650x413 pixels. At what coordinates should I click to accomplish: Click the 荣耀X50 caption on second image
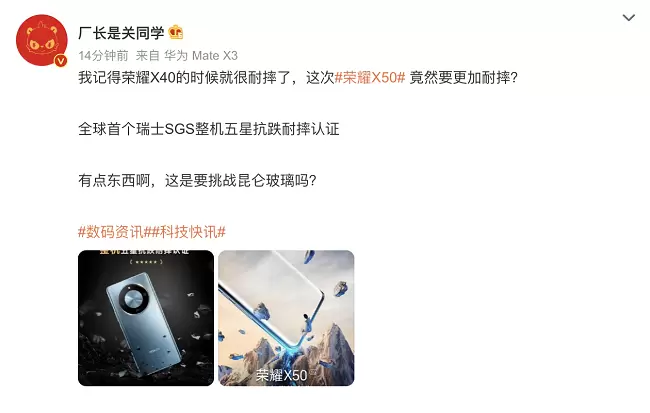click(281, 375)
